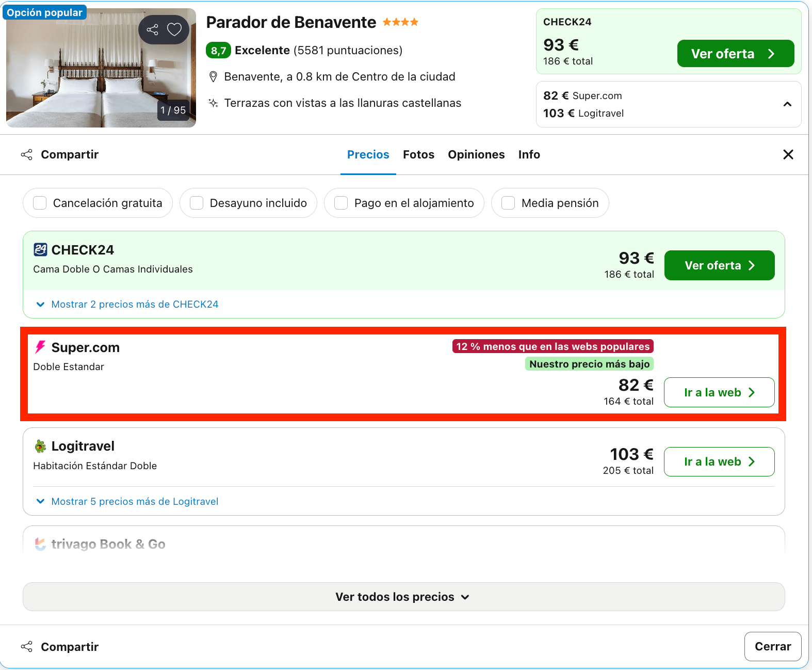Click the Super.com lightning logo icon

pyautogui.click(x=40, y=347)
